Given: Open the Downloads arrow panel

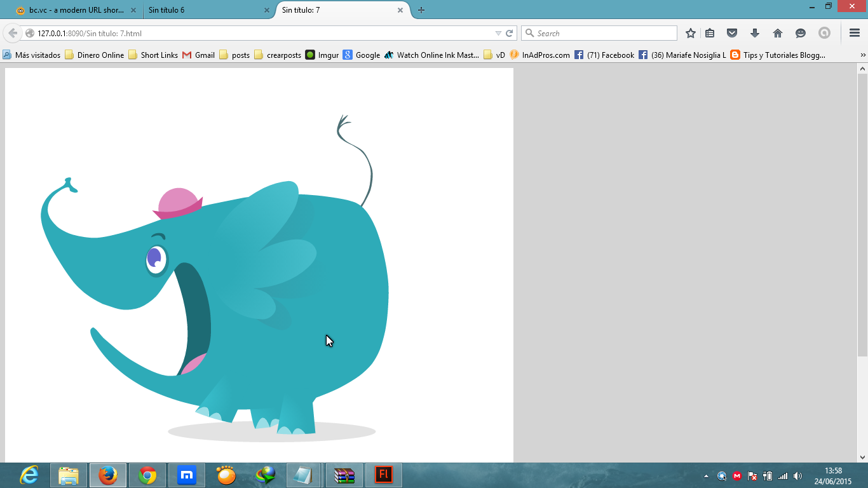Looking at the screenshot, I should (755, 33).
